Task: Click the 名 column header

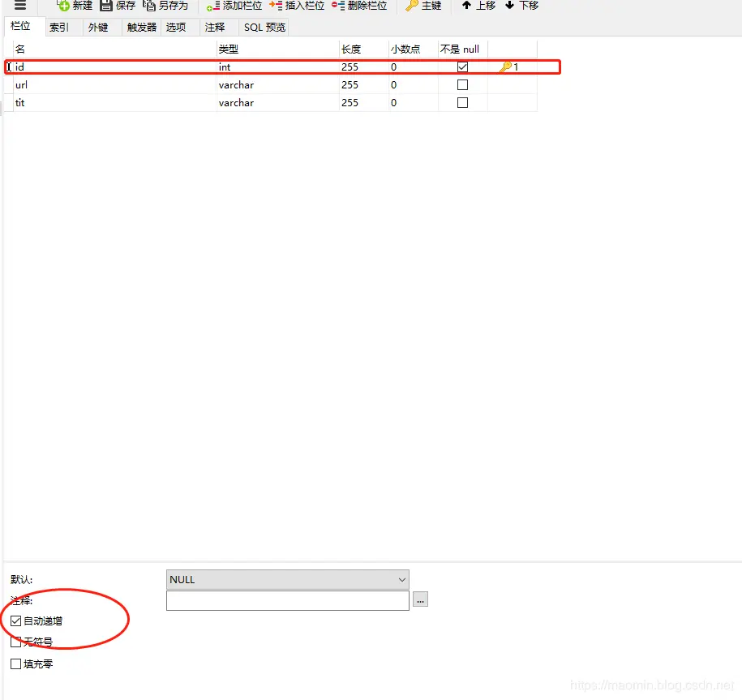Action: 115,49
